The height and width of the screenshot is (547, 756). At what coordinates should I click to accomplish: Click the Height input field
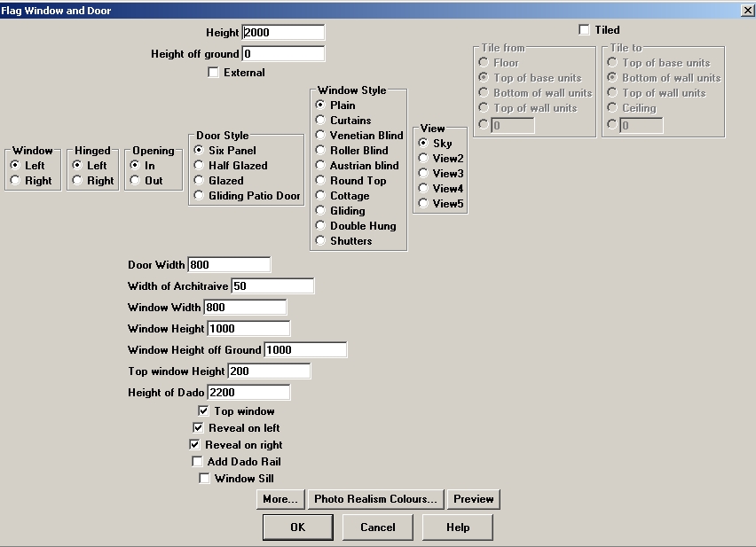click(283, 33)
